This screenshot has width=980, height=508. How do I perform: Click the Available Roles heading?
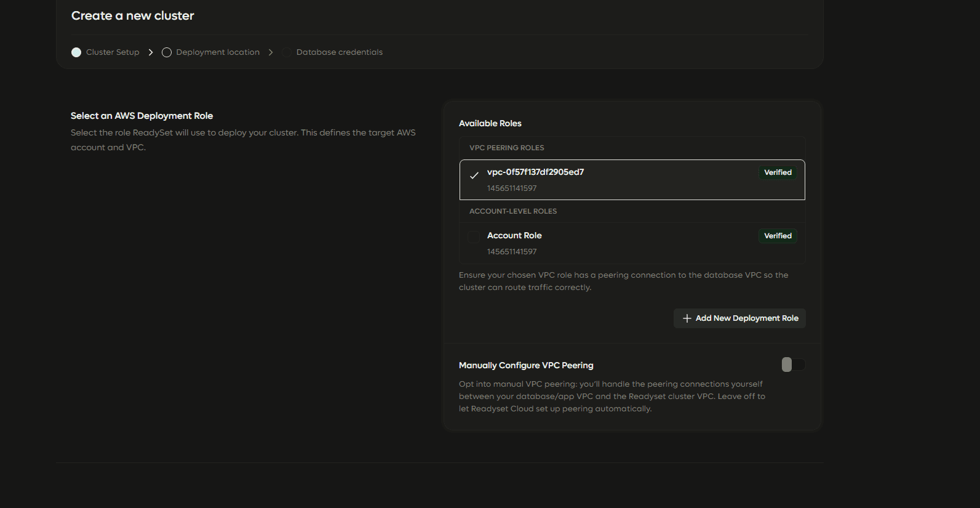[x=490, y=123]
